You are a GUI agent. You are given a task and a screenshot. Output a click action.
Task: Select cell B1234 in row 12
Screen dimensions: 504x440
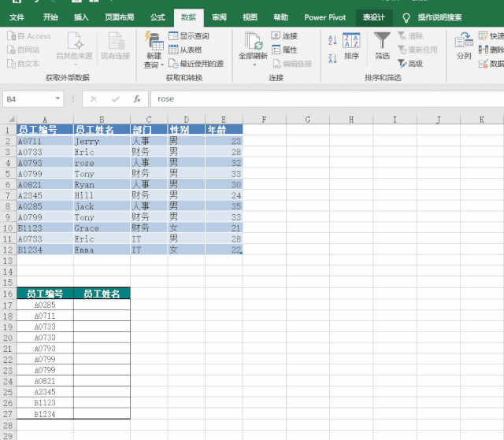tap(45, 250)
